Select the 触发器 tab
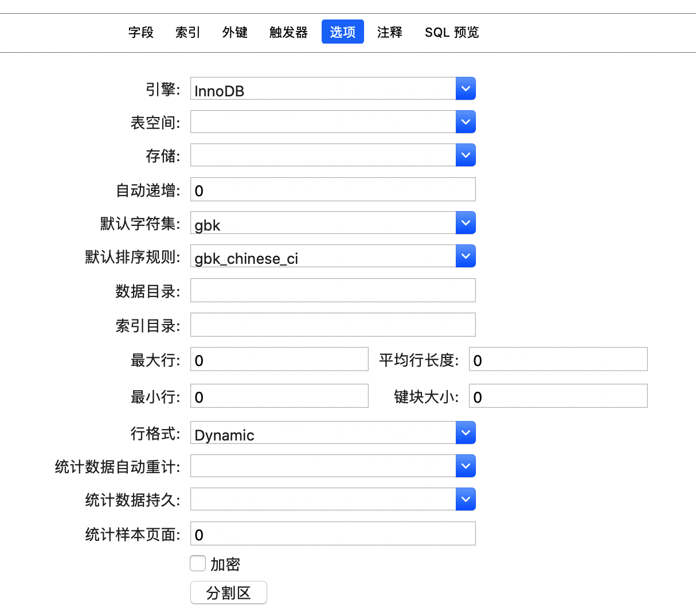696x616 pixels. (288, 32)
